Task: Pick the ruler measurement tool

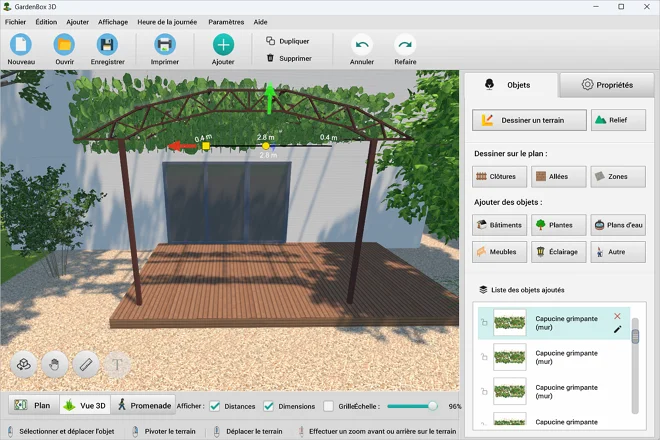Action: click(x=86, y=364)
